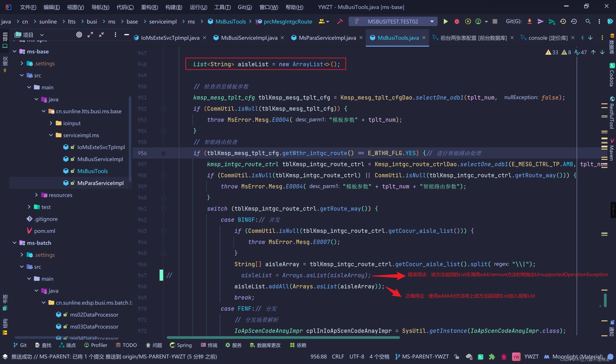This screenshot has height=364, width=616.
Task: Open Search Everywhere magnifier
Action: (588, 22)
